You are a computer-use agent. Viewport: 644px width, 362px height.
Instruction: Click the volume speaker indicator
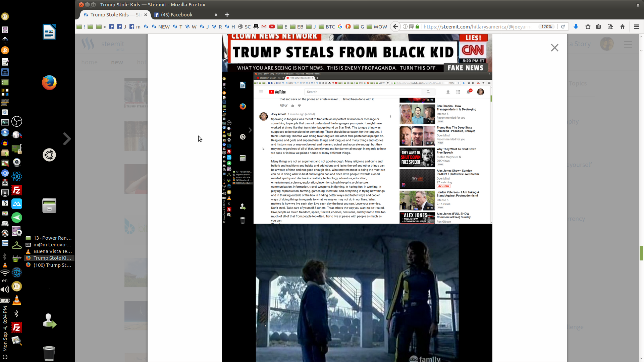[x=5, y=290]
